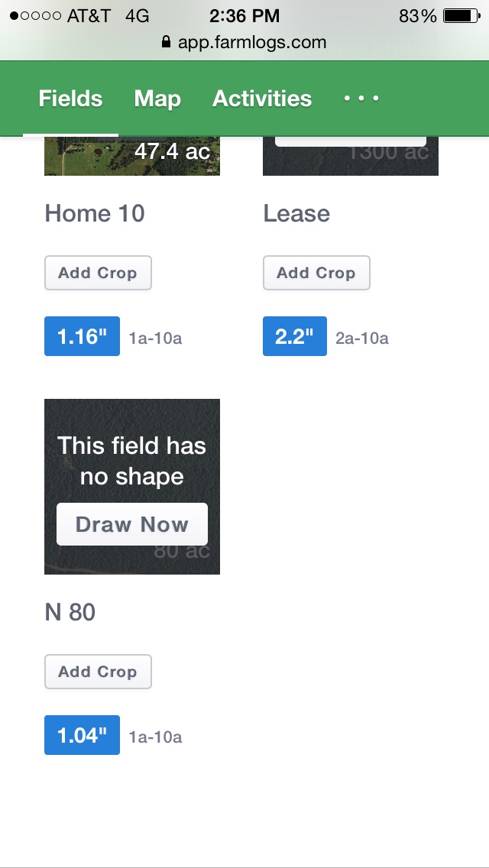Open the N 80 field name

(70, 612)
